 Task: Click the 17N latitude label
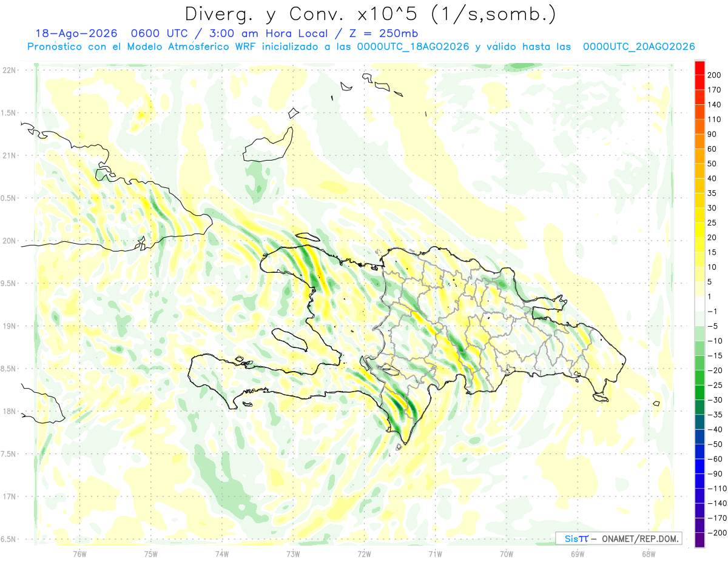(x=9, y=497)
